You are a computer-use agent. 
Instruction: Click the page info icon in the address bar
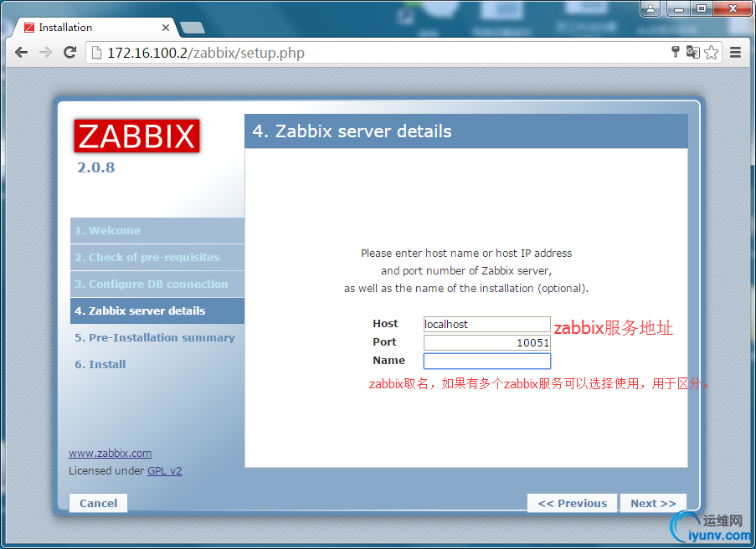tap(97, 53)
